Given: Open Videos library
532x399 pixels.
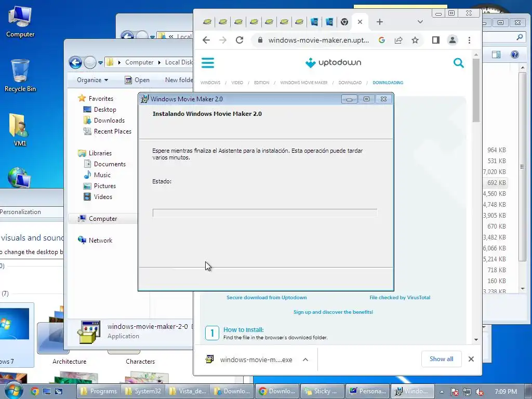Looking at the screenshot, I should [x=98, y=196].
